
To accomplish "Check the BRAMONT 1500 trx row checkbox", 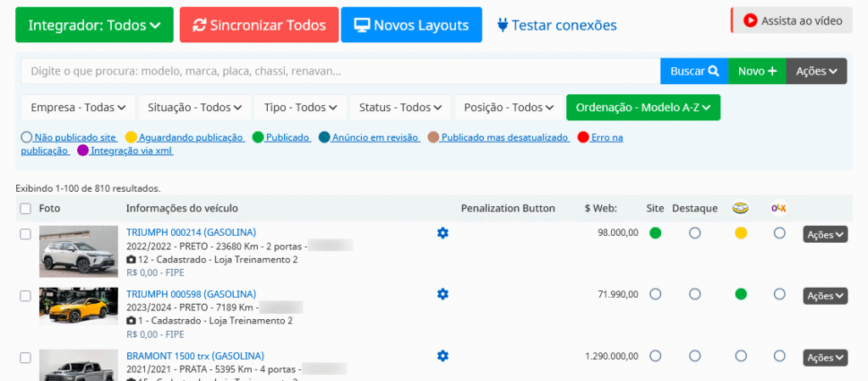I will (25, 358).
